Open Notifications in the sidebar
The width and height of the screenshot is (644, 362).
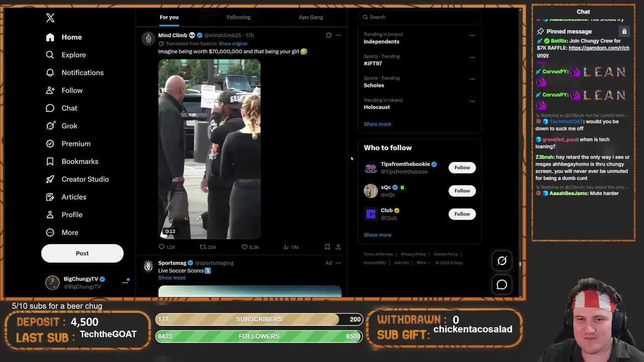(74, 72)
